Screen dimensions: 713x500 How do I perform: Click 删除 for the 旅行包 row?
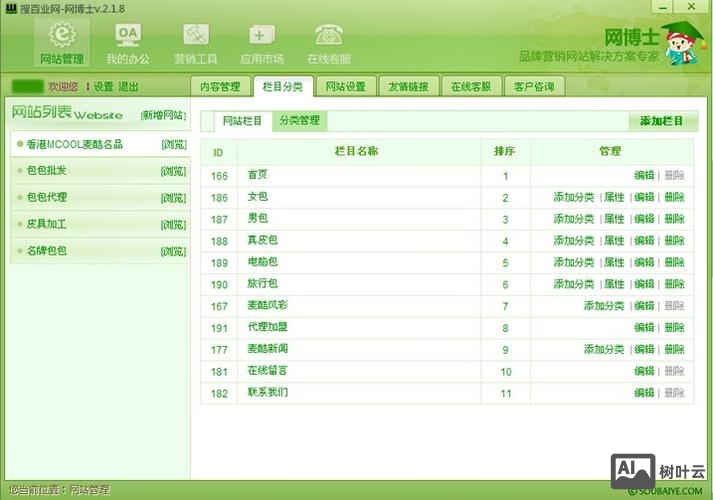click(674, 285)
